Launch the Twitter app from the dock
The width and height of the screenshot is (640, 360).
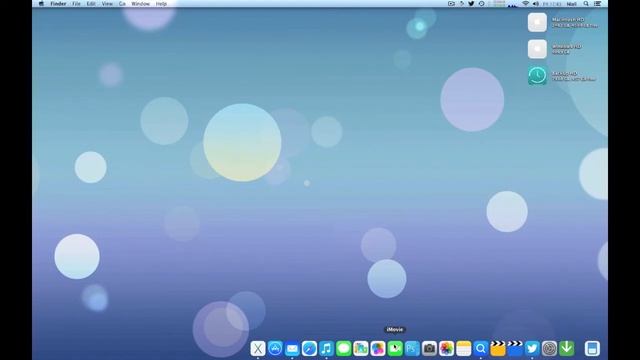(x=532, y=349)
